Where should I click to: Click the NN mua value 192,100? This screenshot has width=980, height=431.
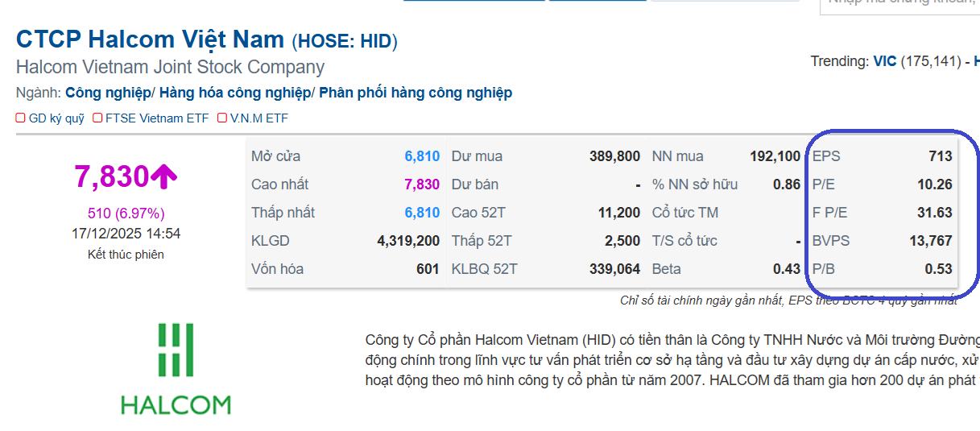[775, 156]
